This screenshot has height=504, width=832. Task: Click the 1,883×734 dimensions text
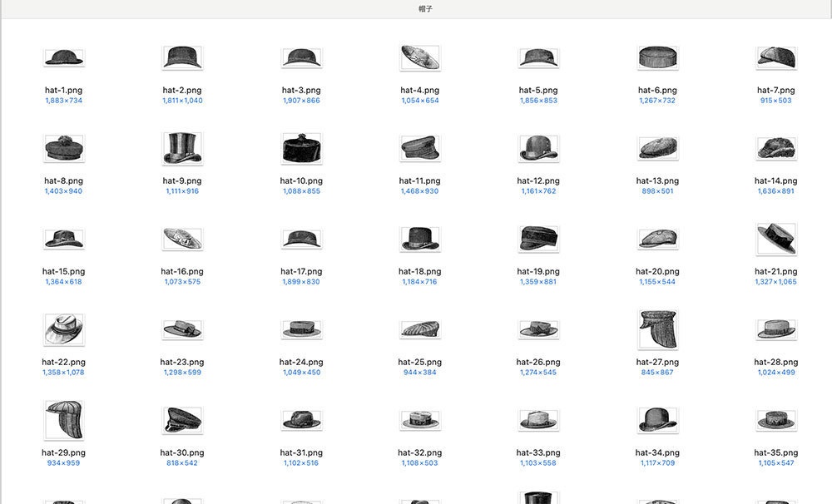pos(64,101)
